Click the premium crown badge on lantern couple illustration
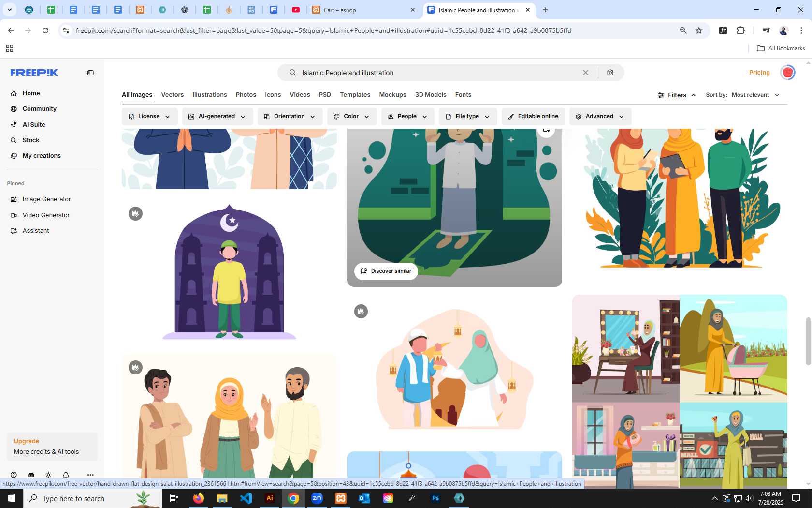Viewport: 812px width, 508px height. [x=361, y=311]
